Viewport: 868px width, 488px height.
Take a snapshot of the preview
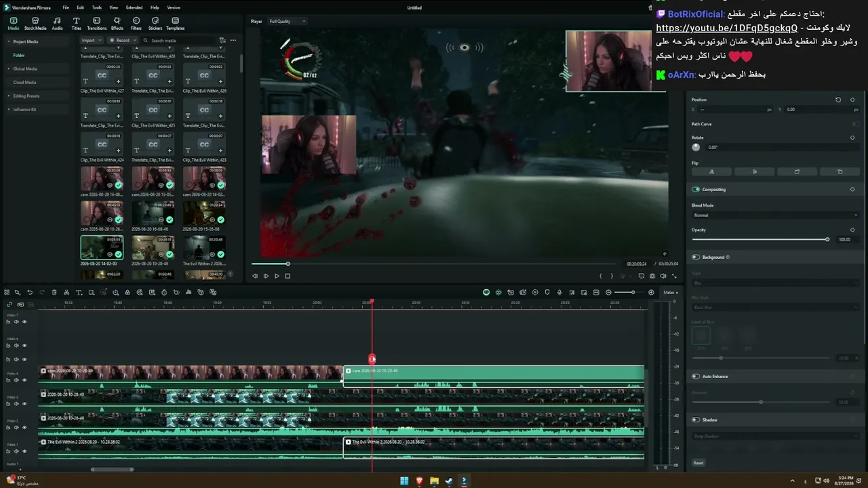coord(652,276)
